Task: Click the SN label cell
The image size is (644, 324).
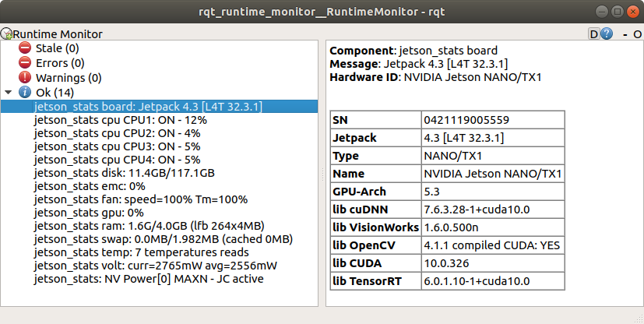Action: 376,120
